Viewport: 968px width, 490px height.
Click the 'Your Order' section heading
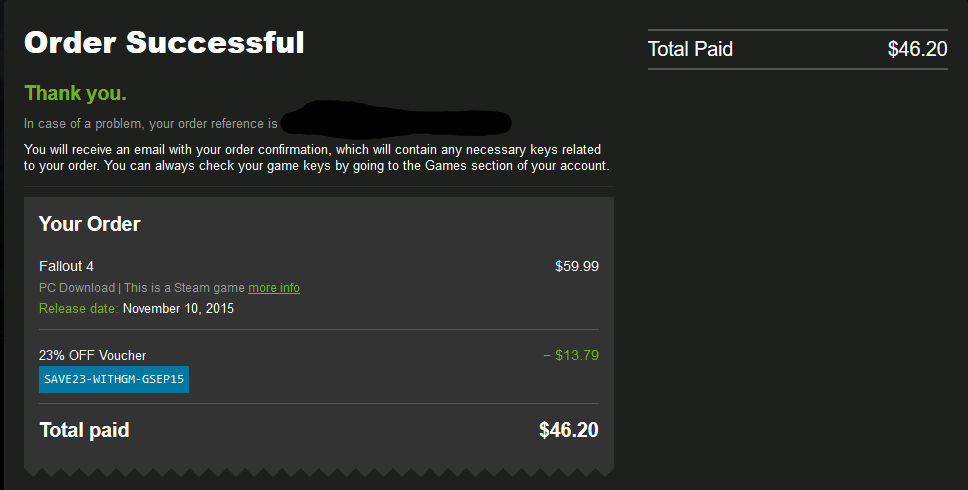click(x=89, y=224)
